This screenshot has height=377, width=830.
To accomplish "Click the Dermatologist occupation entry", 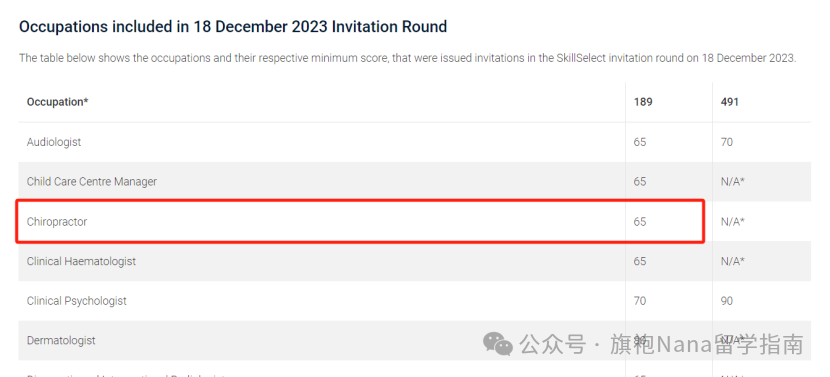I will 61,340.
